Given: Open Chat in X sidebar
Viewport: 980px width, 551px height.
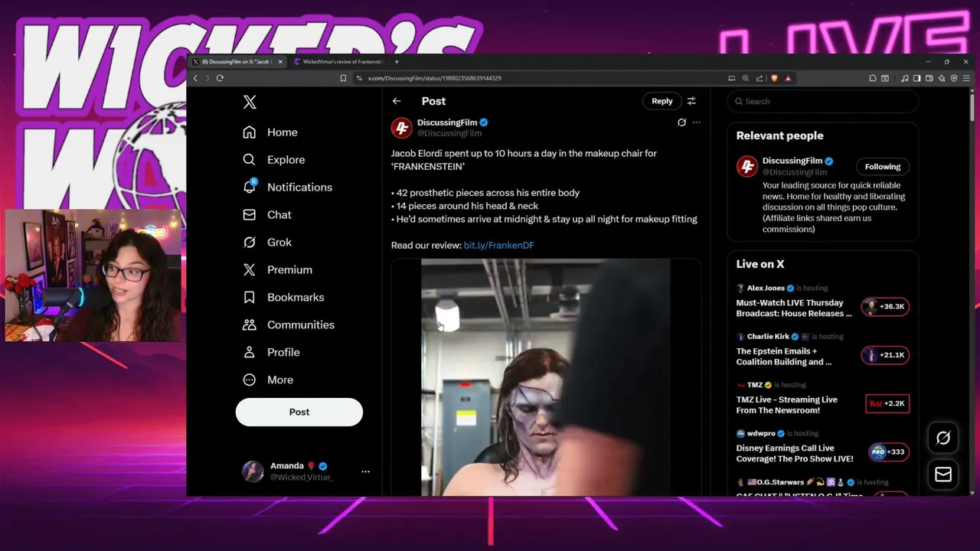Looking at the screenshot, I should click(267, 215).
